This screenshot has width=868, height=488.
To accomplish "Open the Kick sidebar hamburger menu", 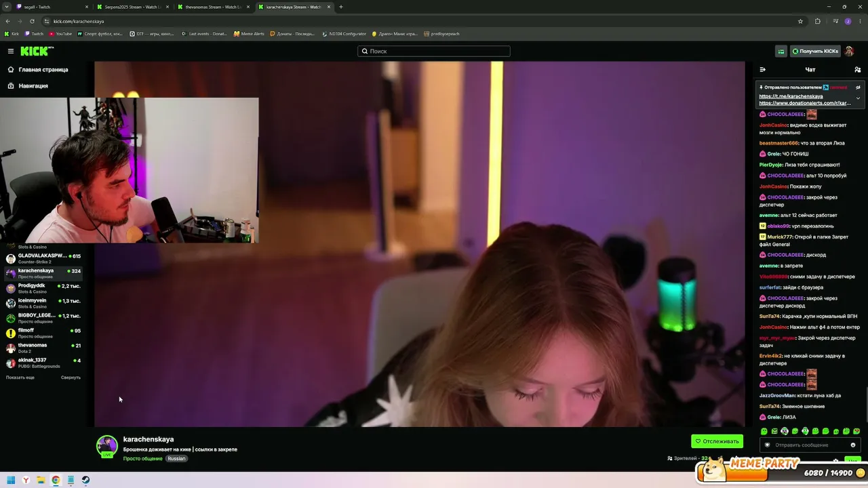I will click(11, 51).
